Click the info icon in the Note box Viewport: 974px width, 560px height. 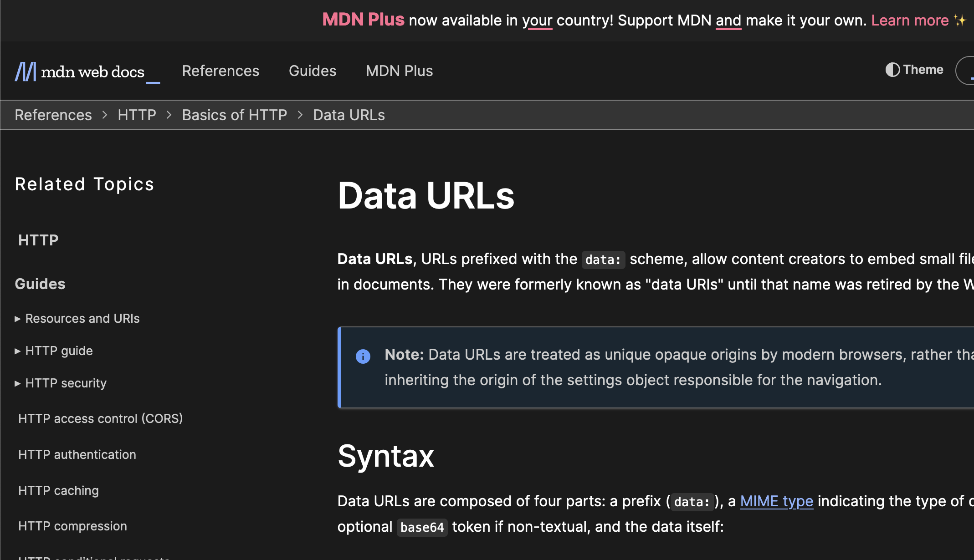tap(363, 356)
